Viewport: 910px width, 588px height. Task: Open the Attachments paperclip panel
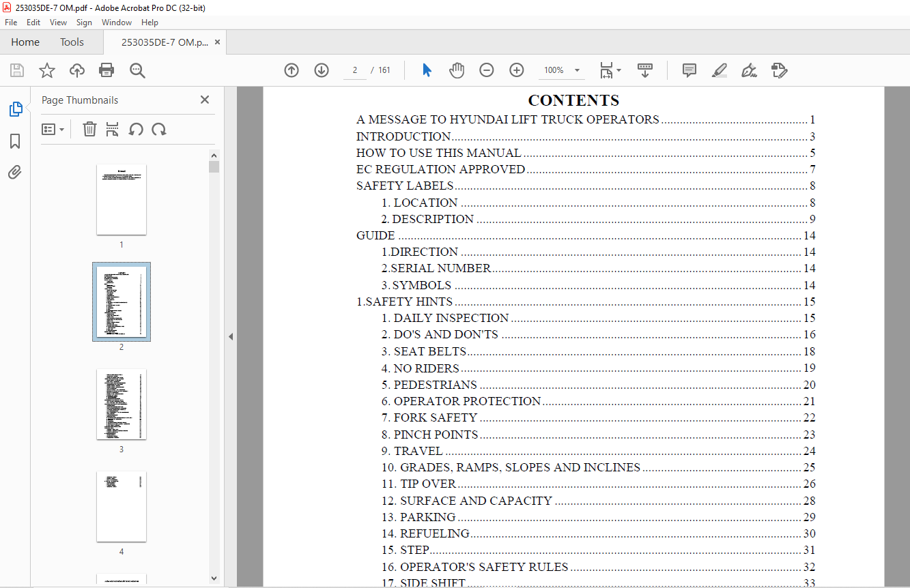(x=15, y=173)
